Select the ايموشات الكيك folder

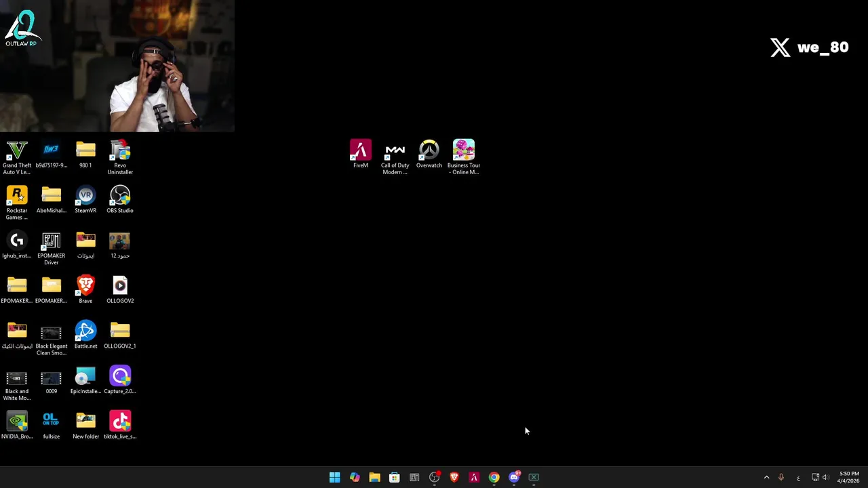[x=17, y=335]
